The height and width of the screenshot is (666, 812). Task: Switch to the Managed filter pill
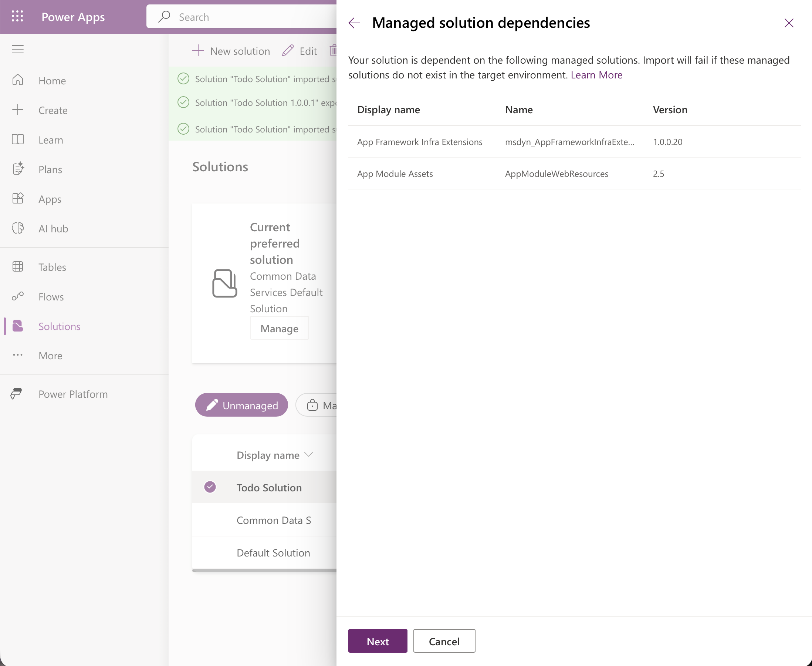click(x=316, y=405)
